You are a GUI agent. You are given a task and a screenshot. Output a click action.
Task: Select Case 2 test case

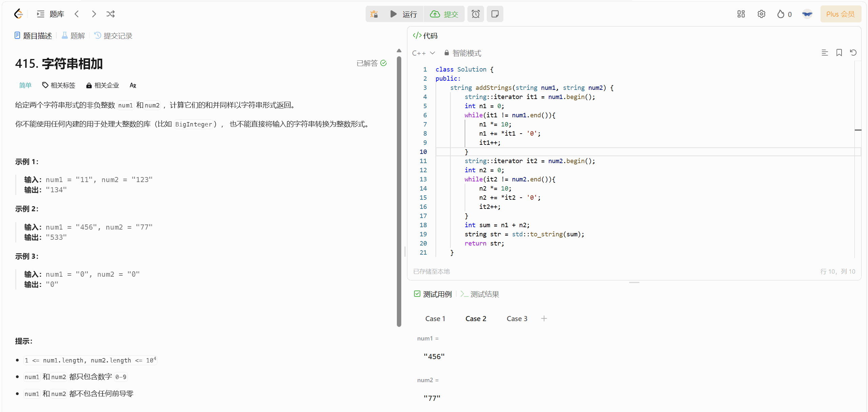pyautogui.click(x=476, y=318)
